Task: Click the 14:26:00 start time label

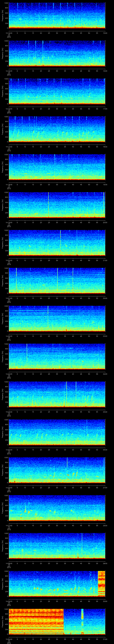Action: click(9, 487)
